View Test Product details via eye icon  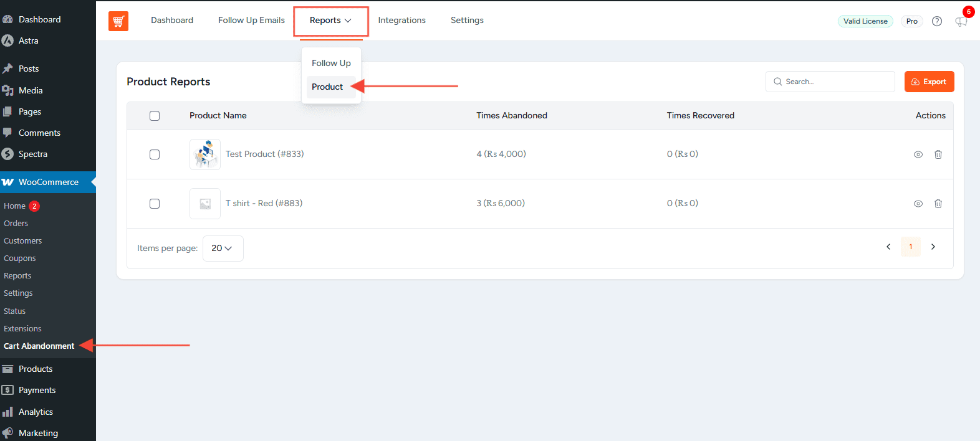tap(918, 154)
